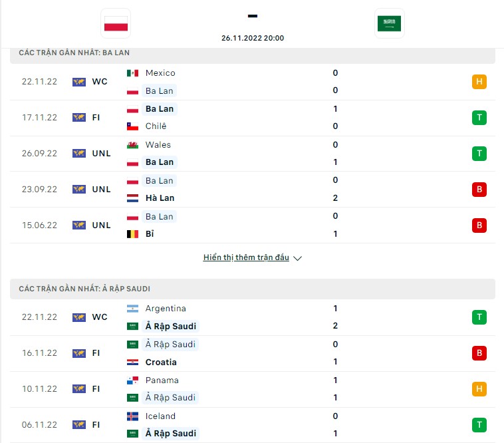Click the Saudi Arabia team flag logo
This screenshot has width=504, height=443.
pos(389,23)
